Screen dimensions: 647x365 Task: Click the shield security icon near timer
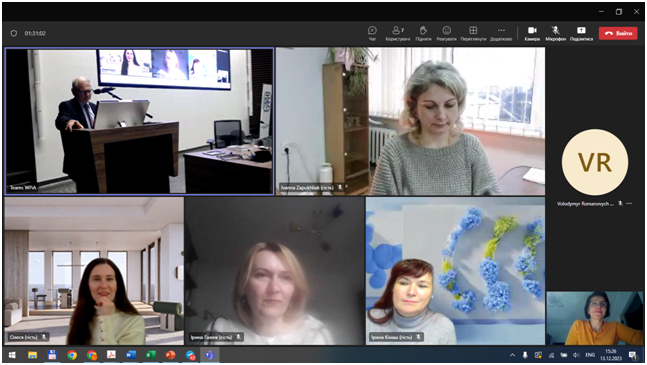point(14,33)
